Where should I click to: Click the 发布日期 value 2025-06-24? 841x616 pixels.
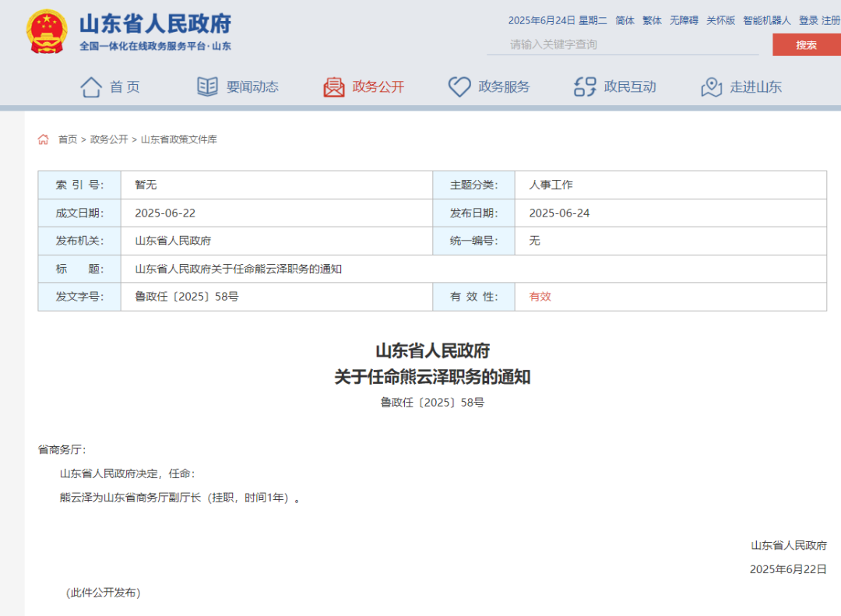(559, 213)
